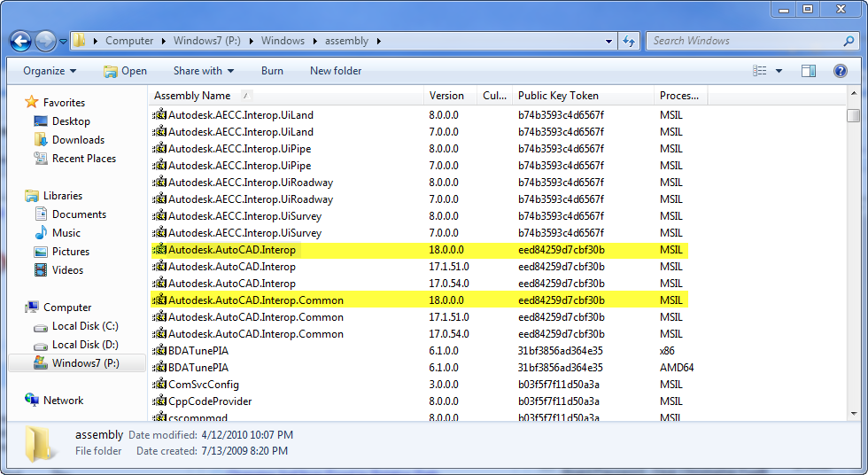Select Windows7 (P:) in the breadcrumb
The width and height of the screenshot is (868, 475).
click(x=207, y=41)
